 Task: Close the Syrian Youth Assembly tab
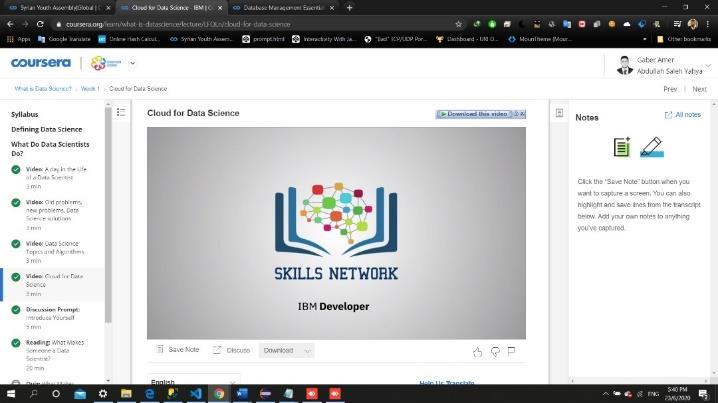coord(108,8)
